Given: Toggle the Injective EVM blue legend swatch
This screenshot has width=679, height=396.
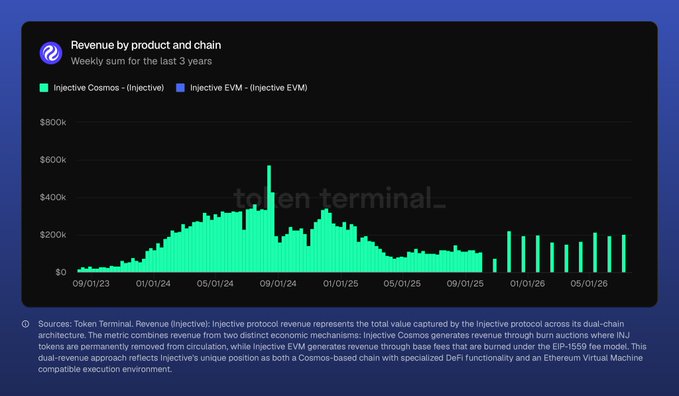Looking at the screenshot, I should (x=181, y=88).
